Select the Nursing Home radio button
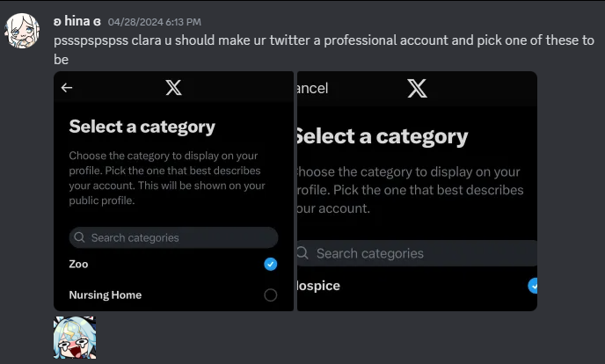This screenshot has width=605, height=364. (271, 295)
